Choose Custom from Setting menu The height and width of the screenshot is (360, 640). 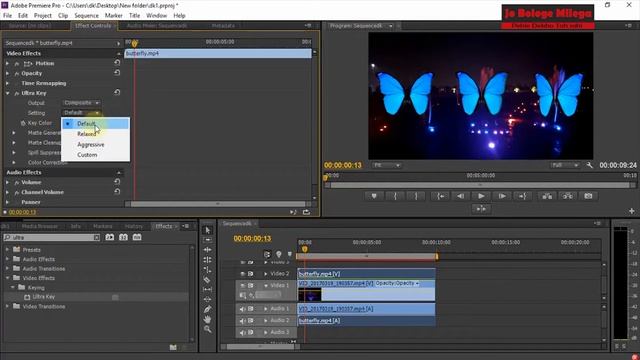pos(95,155)
